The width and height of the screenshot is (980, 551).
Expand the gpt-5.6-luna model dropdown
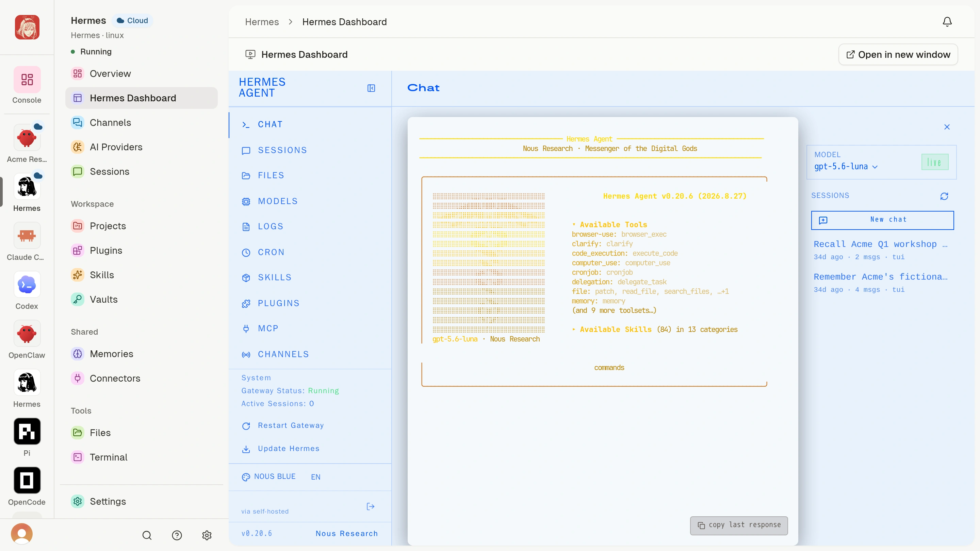pyautogui.click(x=846, y=167)
